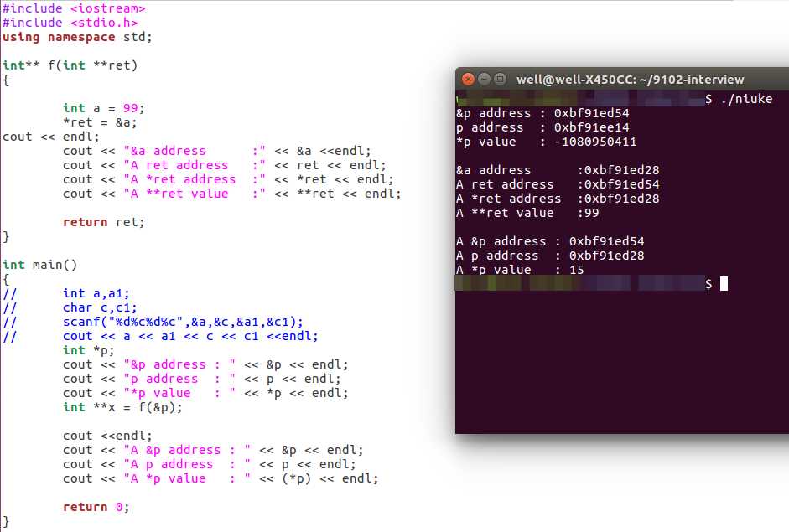This screenshot has width=789, height=532.
Task: Click the 'return 0;' statement
Action: point(96,507)
